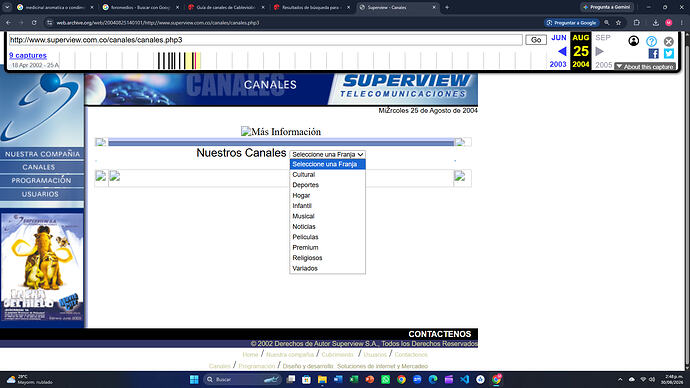The height and width of the screenshot is (388, 690).
Task: Choose Religiosos from the franja list
Action: coord(327,258)
